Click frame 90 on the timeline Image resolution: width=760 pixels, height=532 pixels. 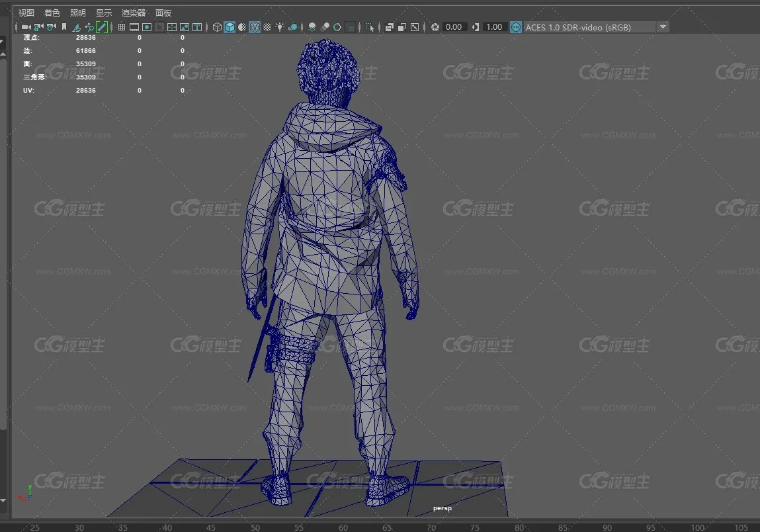click(607, 527)
